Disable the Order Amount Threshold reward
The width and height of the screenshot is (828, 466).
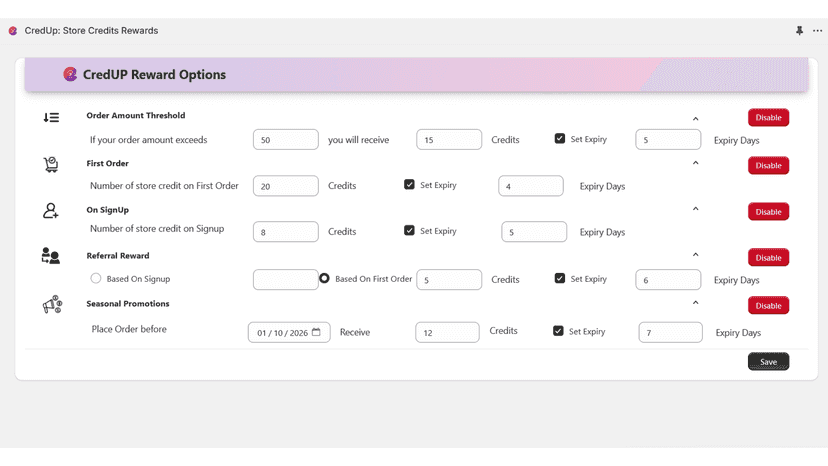tap(768, 117)
